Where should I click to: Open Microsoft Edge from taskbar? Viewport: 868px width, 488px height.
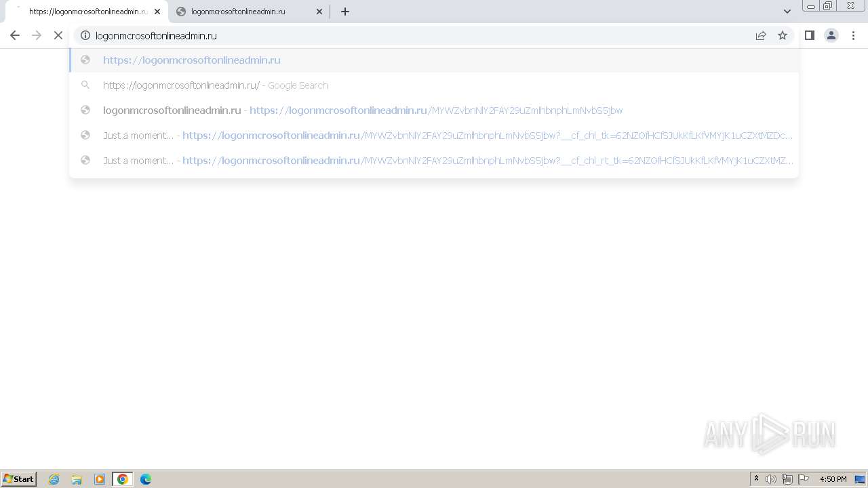click(x=146, y=479)
